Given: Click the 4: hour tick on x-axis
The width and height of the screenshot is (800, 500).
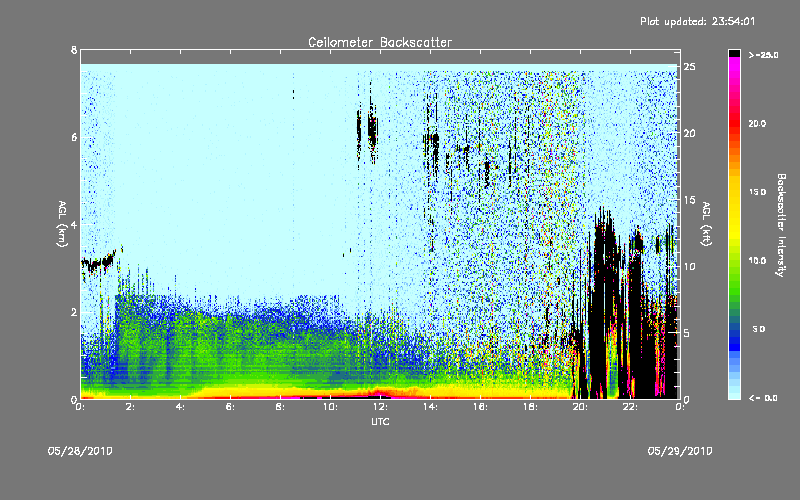Looking at the screenshot, I should (180, 407).
